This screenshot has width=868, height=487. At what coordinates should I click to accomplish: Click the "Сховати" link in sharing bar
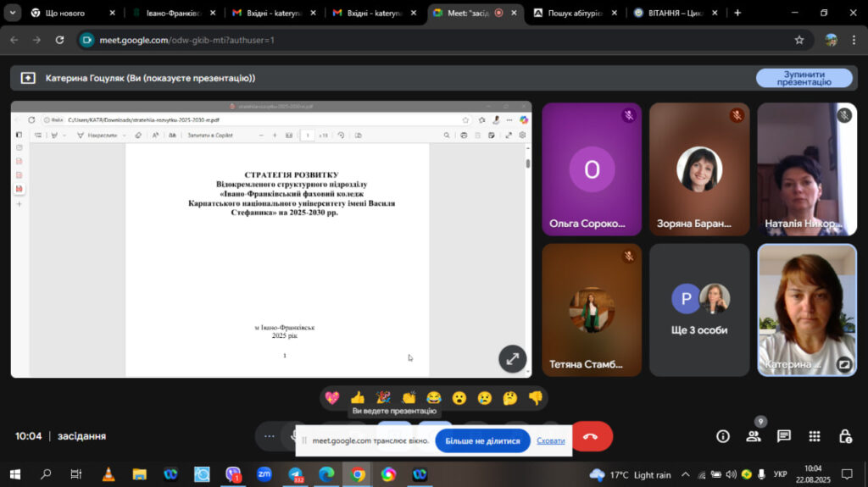pyautogui.click(x=551, y=440)
